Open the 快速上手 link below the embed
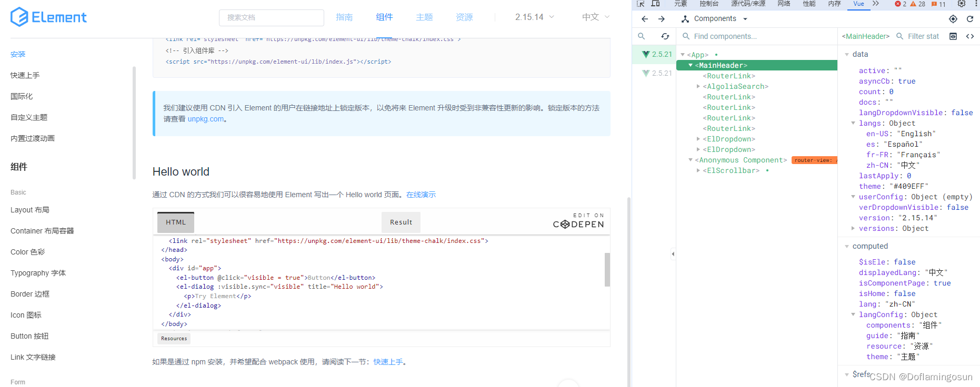The width and height of the screenshot is (980, 387). click(388, 362)
